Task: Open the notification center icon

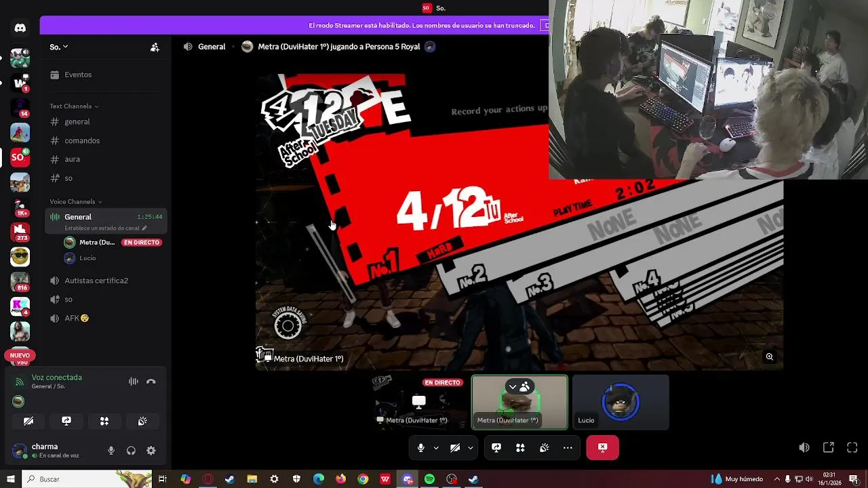Action: (854, 479)
